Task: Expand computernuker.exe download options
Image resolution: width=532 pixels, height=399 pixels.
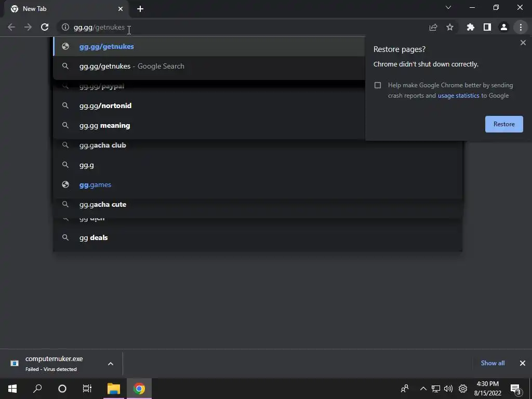Action: click(111, 364)
